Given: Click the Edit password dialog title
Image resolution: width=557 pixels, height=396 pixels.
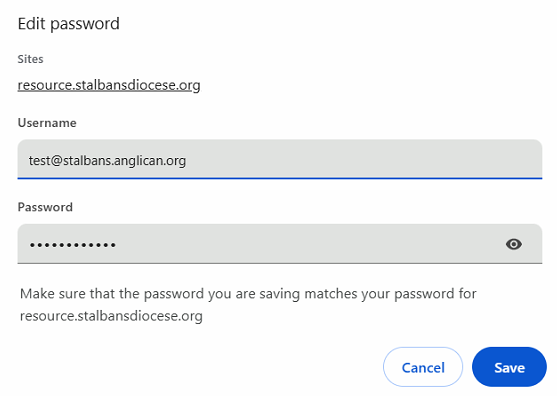Looking at the screenshot, I should tap(69, 24).
